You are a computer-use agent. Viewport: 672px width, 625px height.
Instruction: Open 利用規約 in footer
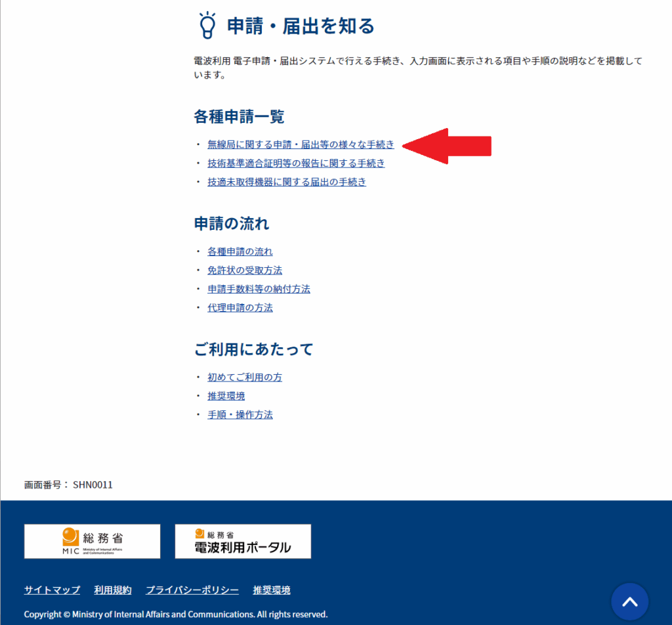pyautogui.click(x=113, y=590)
